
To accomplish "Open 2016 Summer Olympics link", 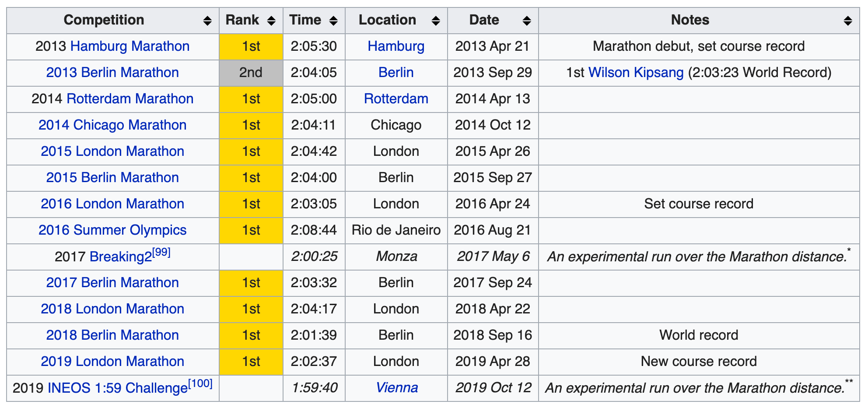I will tap(112, 230).
